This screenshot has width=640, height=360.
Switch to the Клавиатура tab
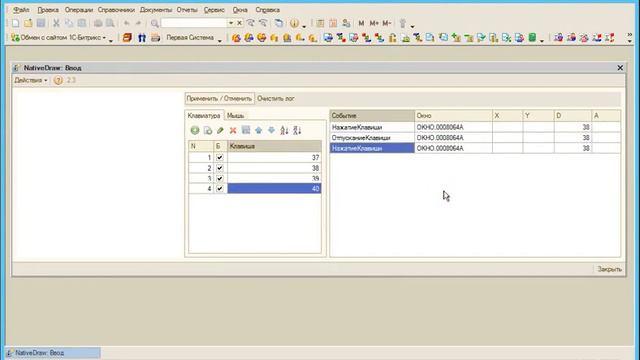click(x=204, y=116)
